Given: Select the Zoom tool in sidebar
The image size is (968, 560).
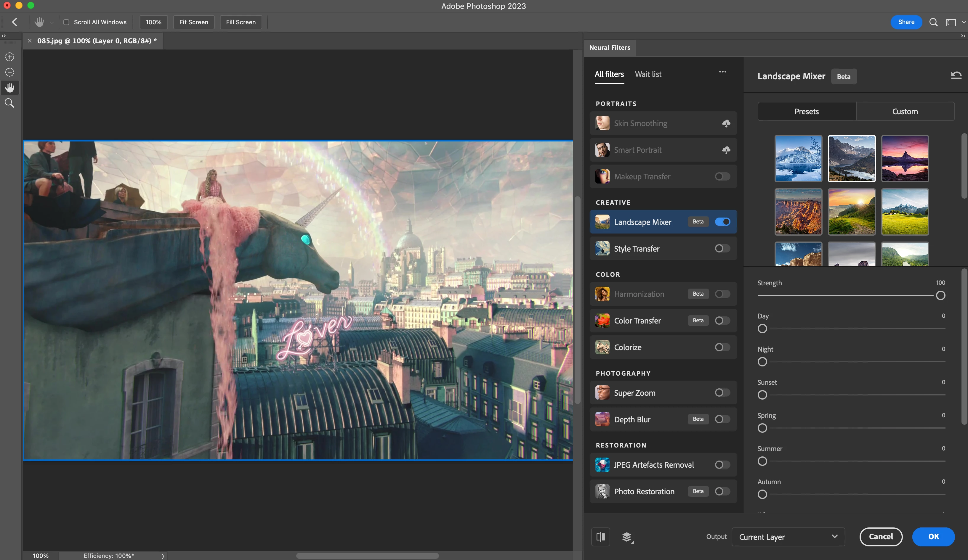Looking at the screenshot, I should coord(9,103).
